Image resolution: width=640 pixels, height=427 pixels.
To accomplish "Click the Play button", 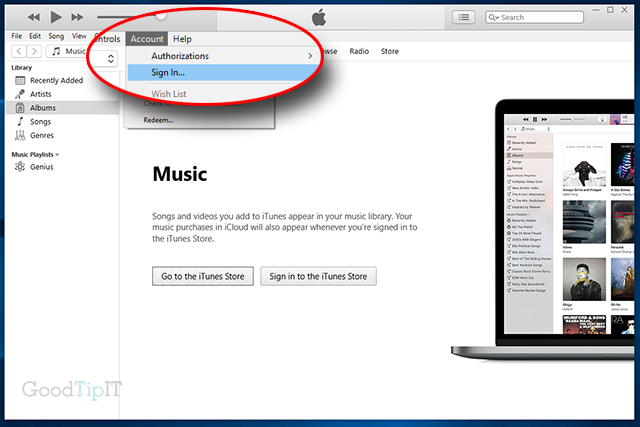I will [x=56, y=17].
